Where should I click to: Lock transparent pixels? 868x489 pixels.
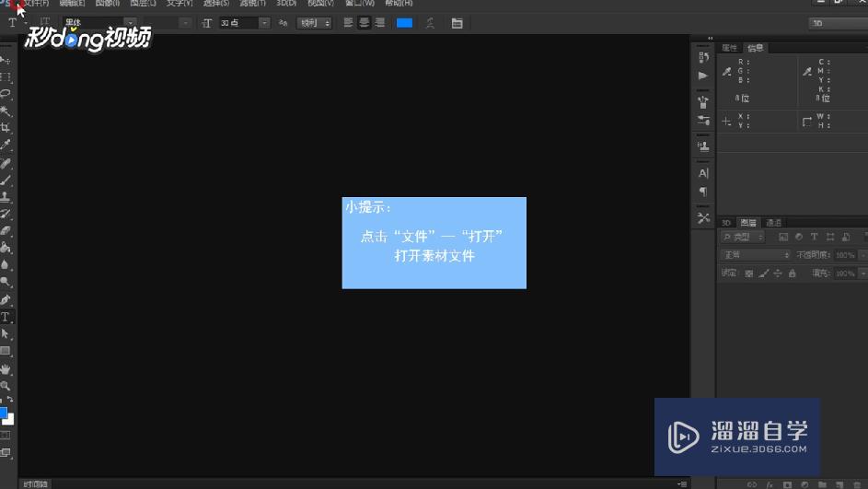point(749,274)
